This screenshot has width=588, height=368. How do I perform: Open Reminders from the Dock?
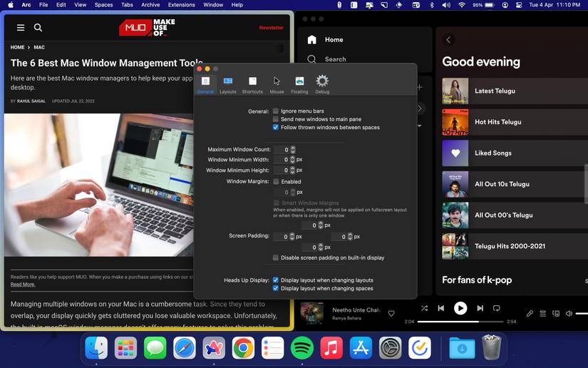click(x=273, y=348)
